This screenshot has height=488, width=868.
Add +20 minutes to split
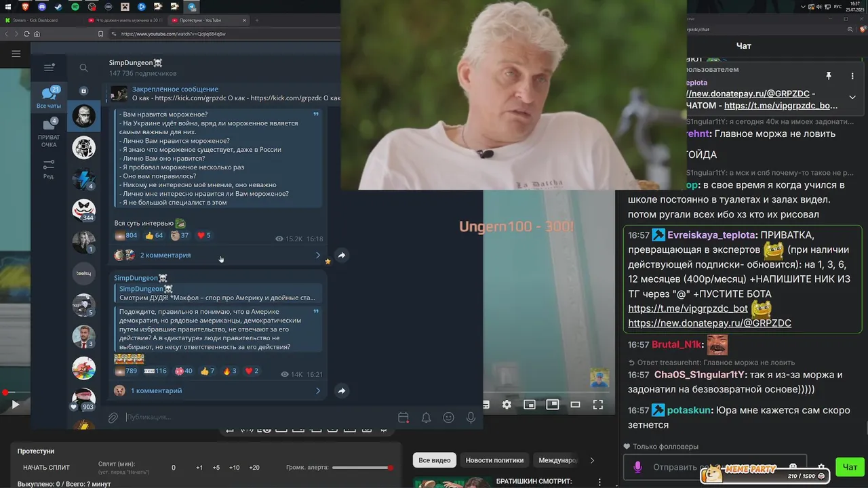tap(254, 468)
